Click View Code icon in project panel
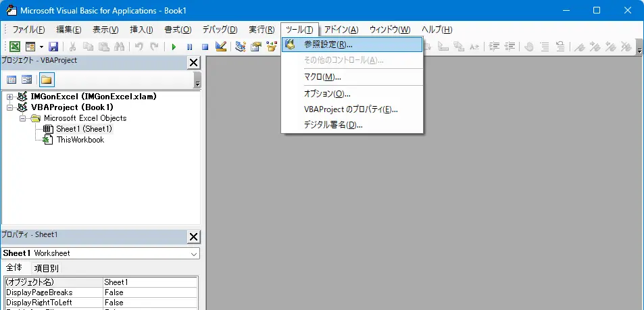Image resolution: width=644 pixels, height=310 pixels. point(12,80)
